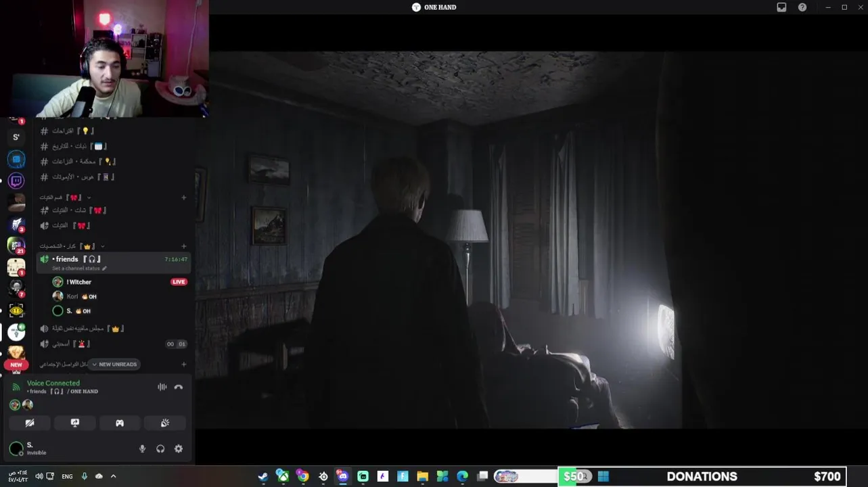Deafen audio using the headphones icon

[160, 448]
